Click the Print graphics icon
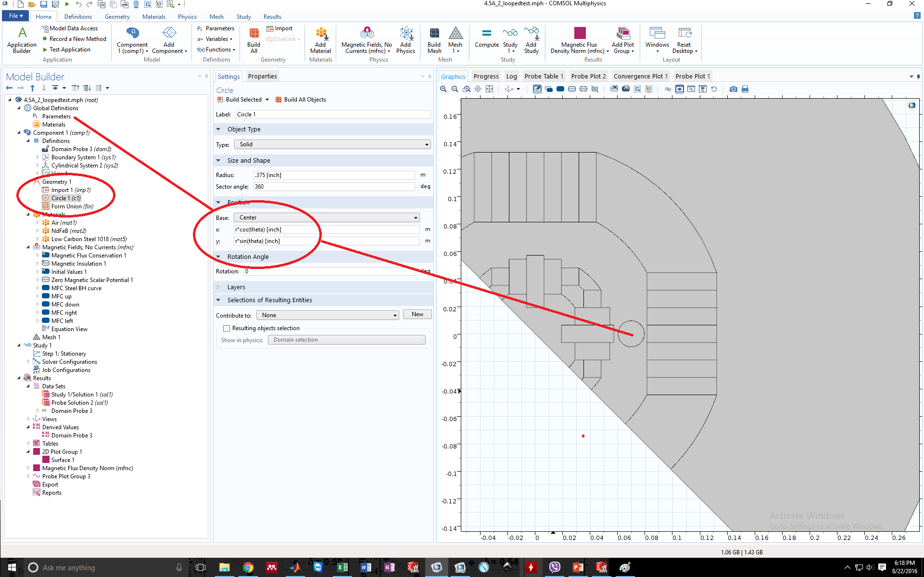Screen dimensions: 924x577 (x=745, y=89)
